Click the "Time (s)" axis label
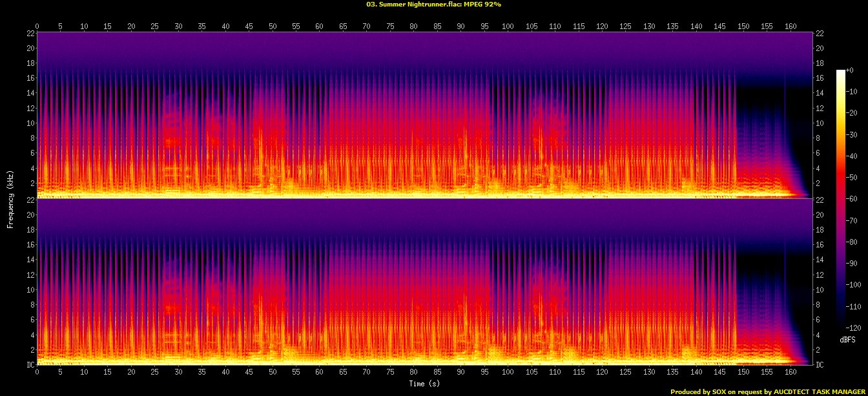Viewport: 868px width, 396px height. [424, 383]
